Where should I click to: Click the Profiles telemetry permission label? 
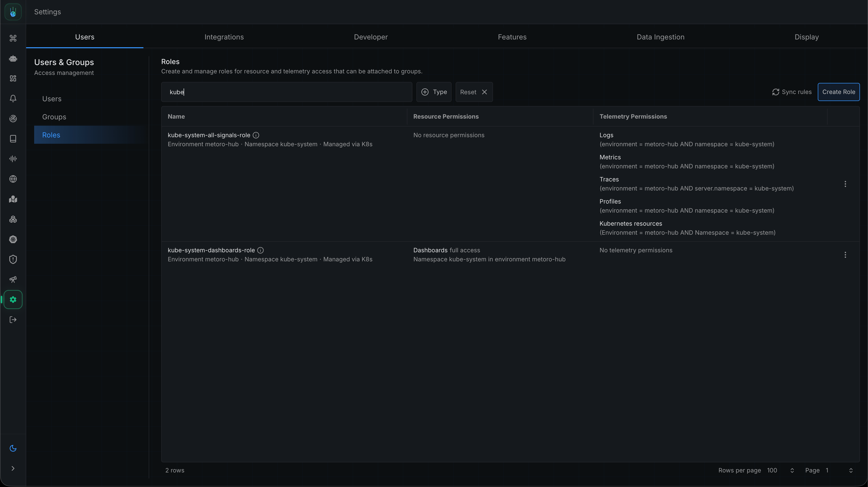pos(610,202)
